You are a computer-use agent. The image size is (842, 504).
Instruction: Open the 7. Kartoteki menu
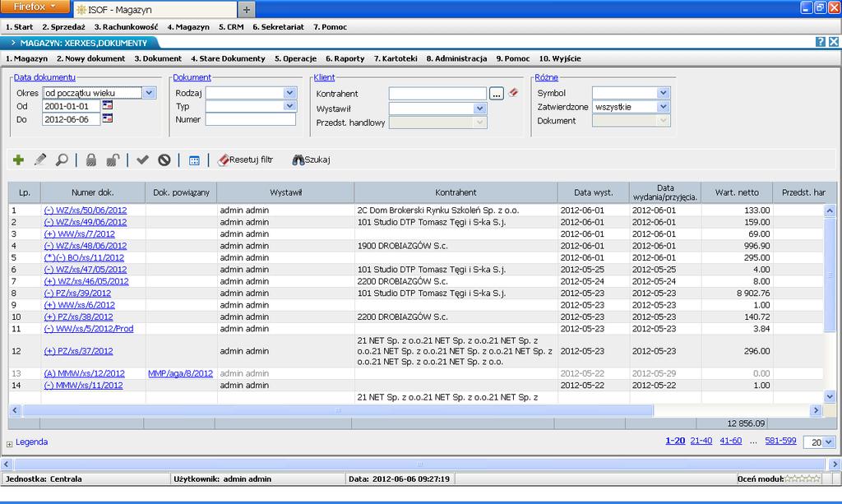click(x=396, y=58)
